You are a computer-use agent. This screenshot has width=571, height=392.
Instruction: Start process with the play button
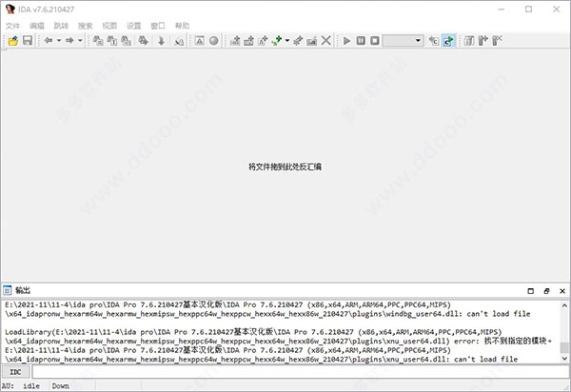(x=346, y=40)
